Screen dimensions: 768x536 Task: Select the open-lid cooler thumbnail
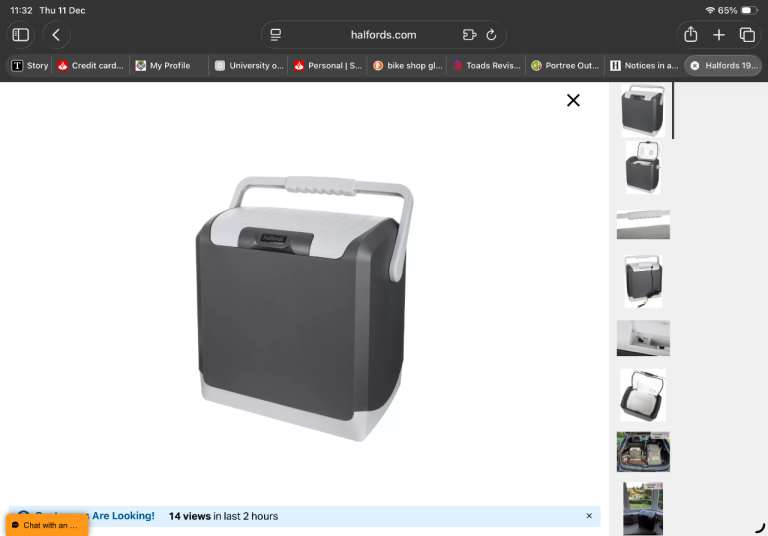click(x=643, y=167)
